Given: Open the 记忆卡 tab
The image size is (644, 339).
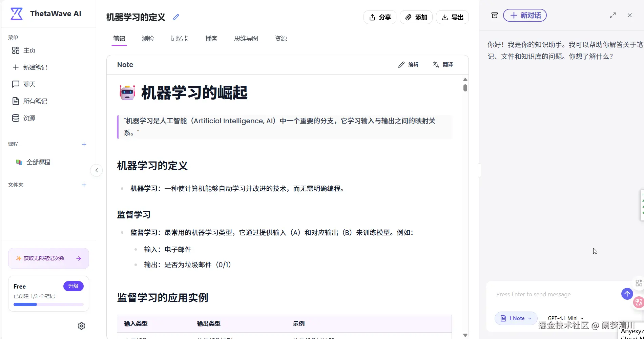Looking at the screenshot, I should click(180, 39).
